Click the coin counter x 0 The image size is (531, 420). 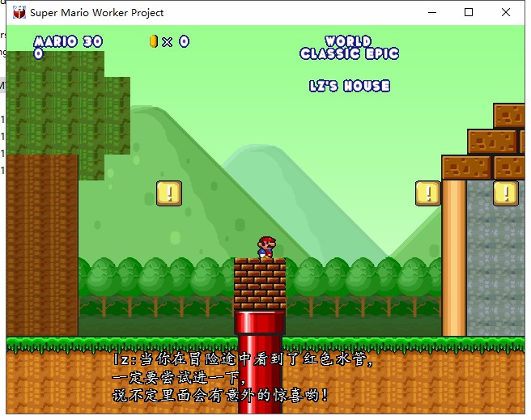click(x=176, y=41)
